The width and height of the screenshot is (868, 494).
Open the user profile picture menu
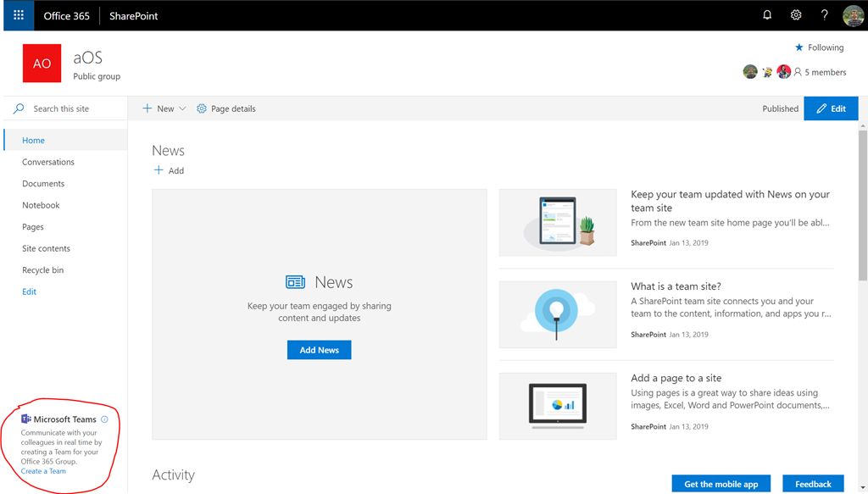[853, 15]
